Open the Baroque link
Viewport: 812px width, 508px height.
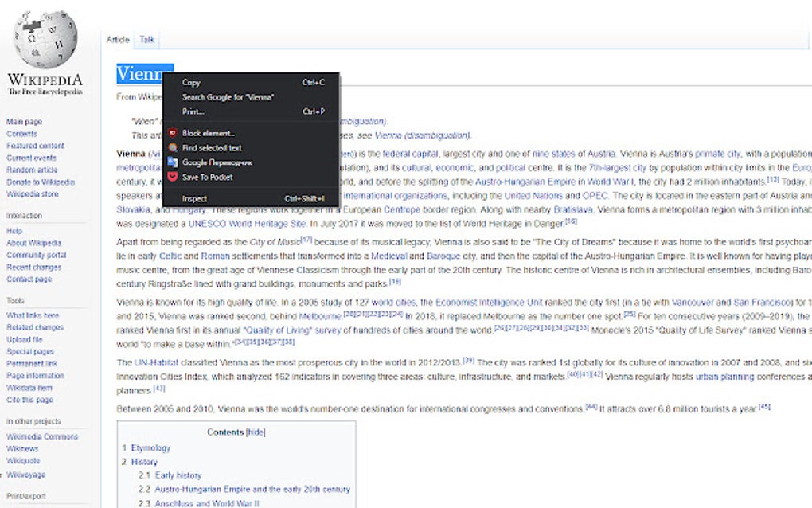(x=443, y=256)
